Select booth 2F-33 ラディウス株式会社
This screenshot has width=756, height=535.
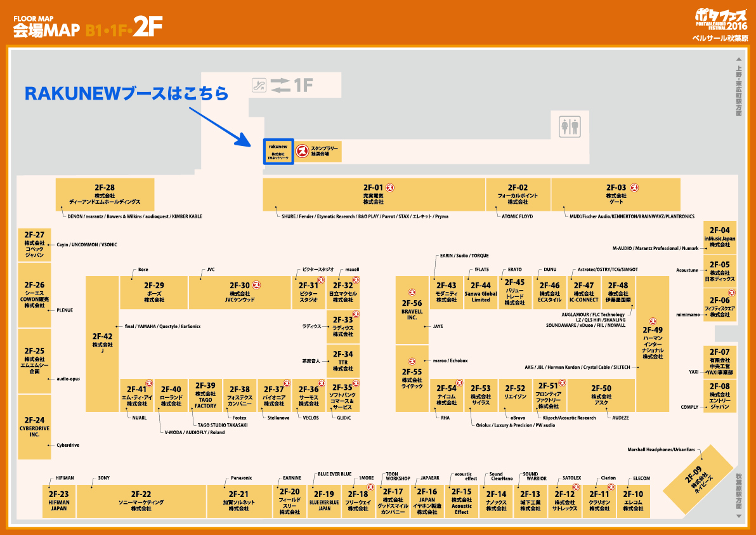(343, 327)
